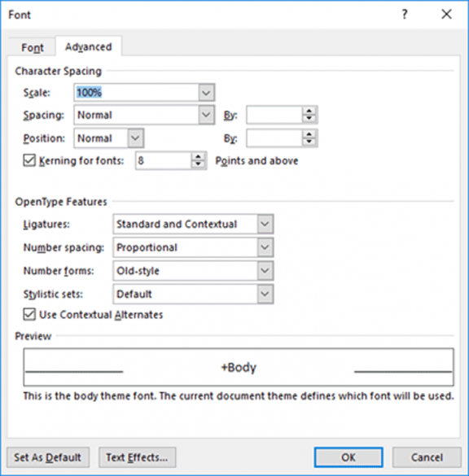469x476 pixels.
Task: Click the Set As Default button
Action: point(48,457)
